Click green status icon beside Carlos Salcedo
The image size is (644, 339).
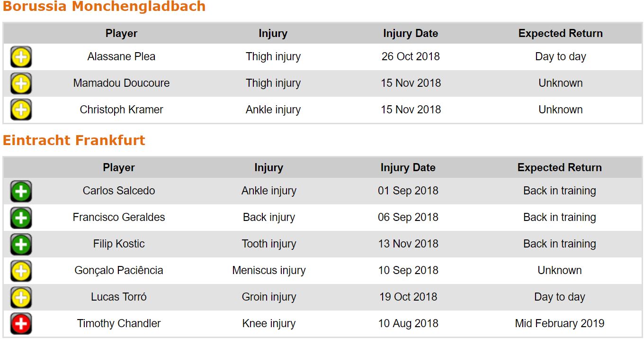(21, 191)
